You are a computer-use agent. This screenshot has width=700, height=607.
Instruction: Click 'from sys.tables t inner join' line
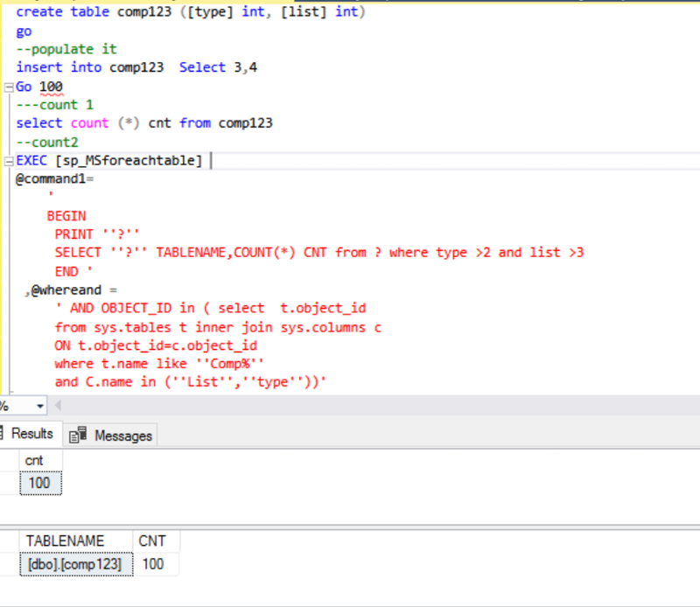pos(218,328)
